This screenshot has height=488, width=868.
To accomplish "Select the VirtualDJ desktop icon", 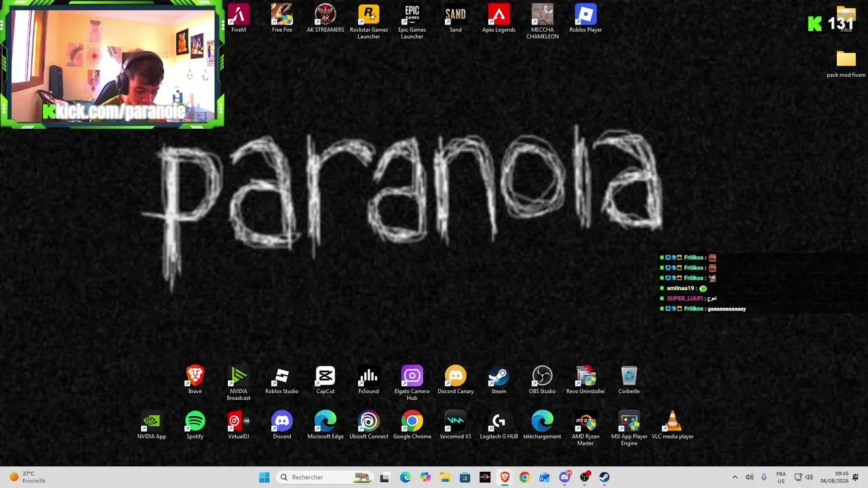I will 239,426.
